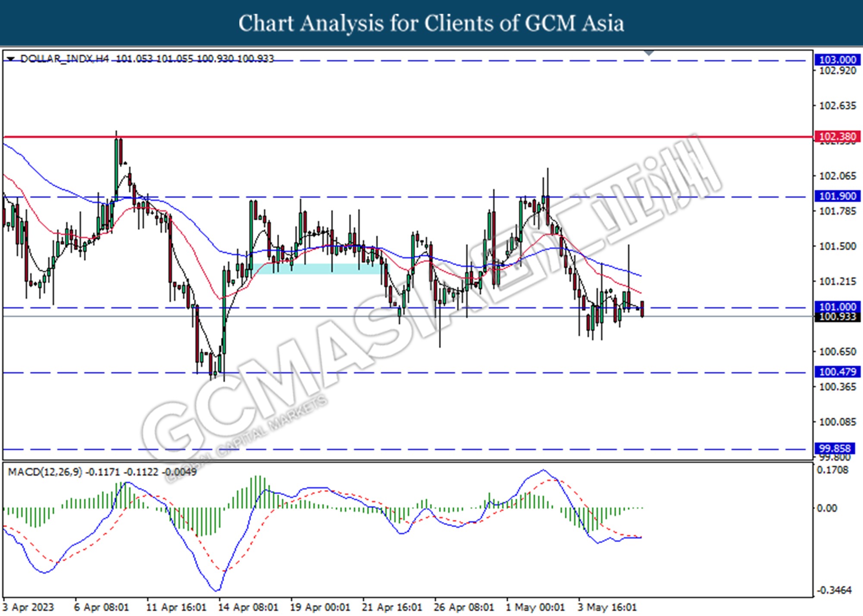Click the MACD scale value 0.1708

coord(833,470)
